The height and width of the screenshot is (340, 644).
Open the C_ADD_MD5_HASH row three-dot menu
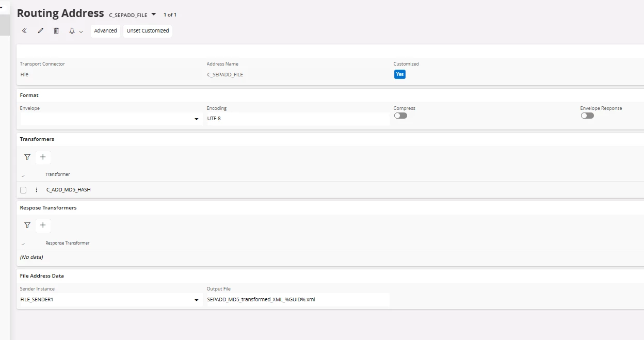pos(37,190)
